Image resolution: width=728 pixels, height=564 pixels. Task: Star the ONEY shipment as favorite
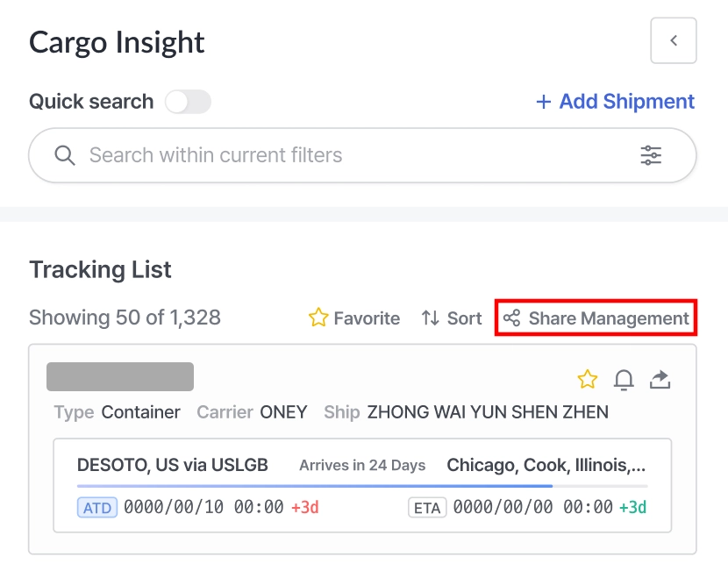tap(587, 379)
